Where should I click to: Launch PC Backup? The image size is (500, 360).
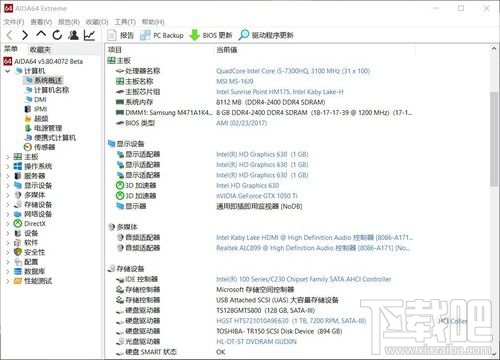click(x=162, y=35)
